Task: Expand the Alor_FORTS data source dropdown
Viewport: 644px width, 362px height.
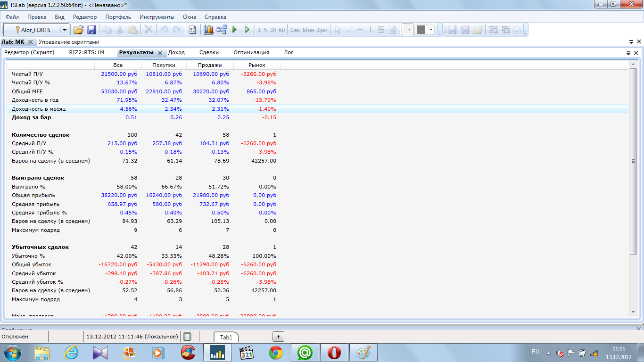Action: [x=65, y=30]
